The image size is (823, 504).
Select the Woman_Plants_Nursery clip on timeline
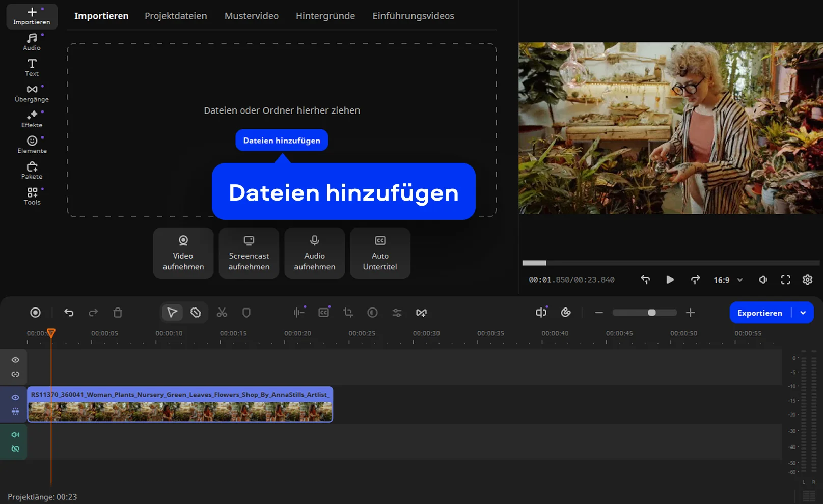(x=180, y=404)
